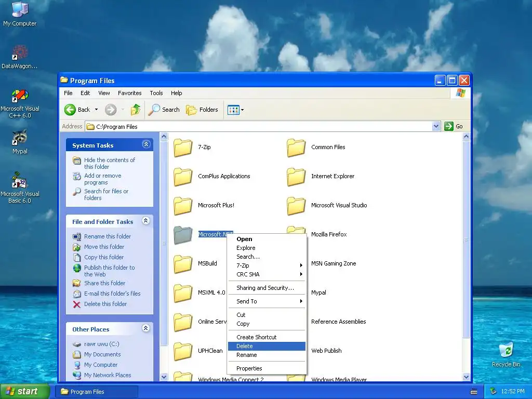This screenshot has height=399, width=532.
Task: Choose Open in the context menu
Action: (x=267, y=239)
